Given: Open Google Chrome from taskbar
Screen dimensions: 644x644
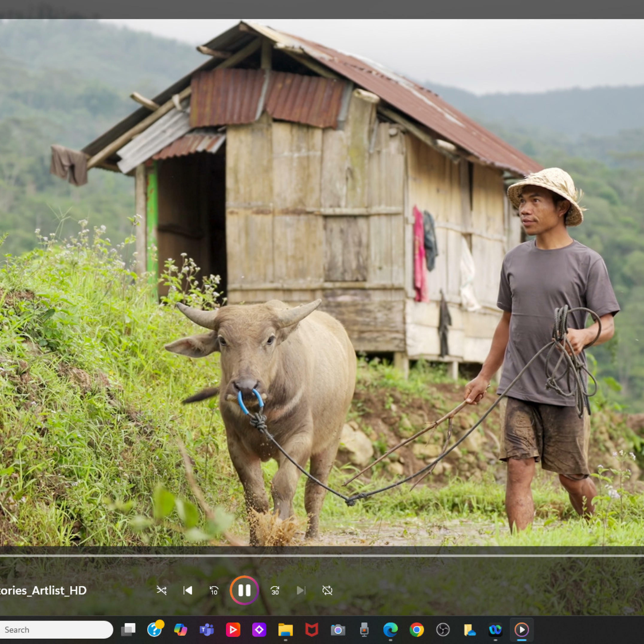Looking at the screenshot, I should pyautogui.click(x=417, y=630).
